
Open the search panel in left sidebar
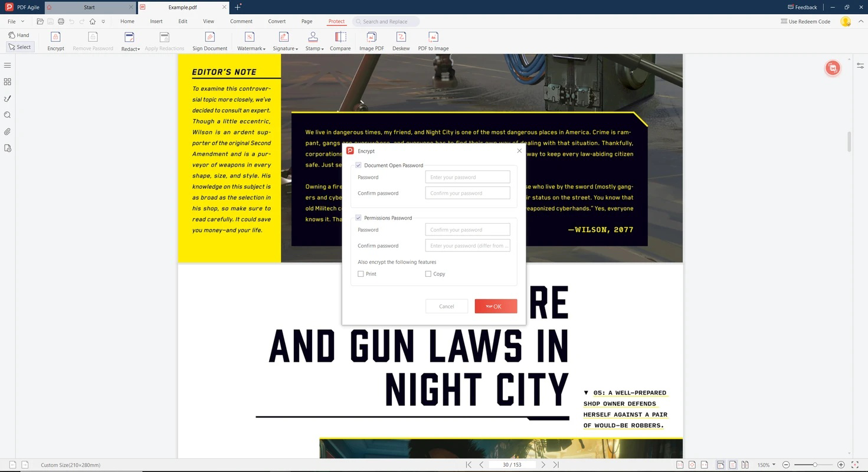coord(8,115)
